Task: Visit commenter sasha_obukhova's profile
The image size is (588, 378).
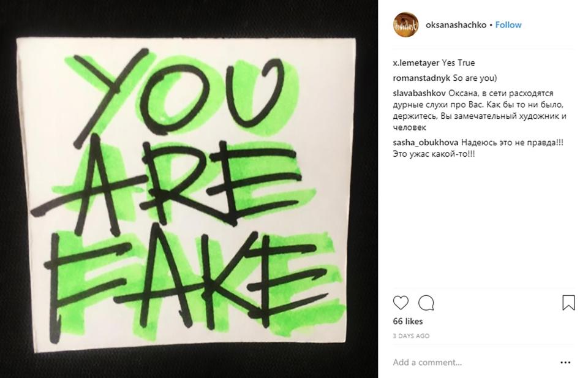Action: click(x=425, y=143)
